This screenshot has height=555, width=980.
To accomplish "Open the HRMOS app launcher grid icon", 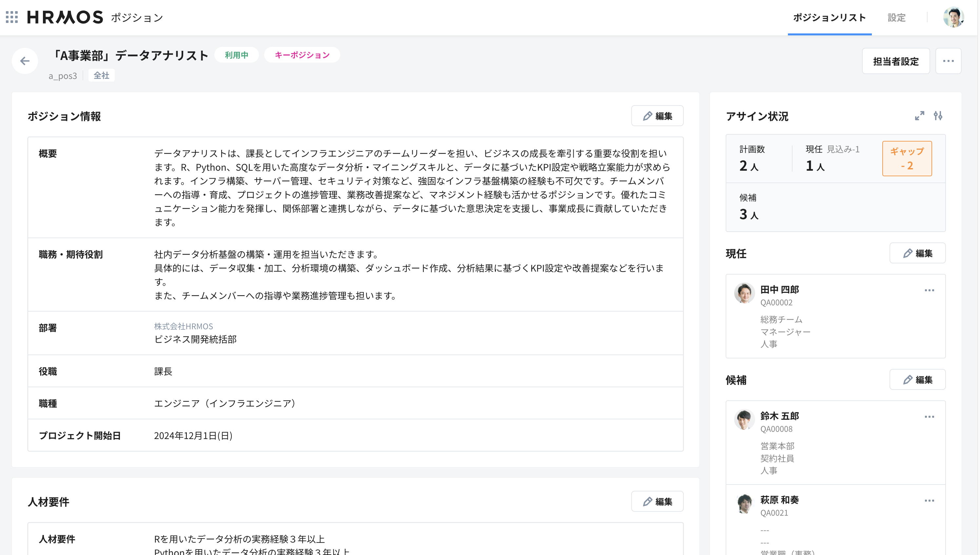I will [12, 18].
